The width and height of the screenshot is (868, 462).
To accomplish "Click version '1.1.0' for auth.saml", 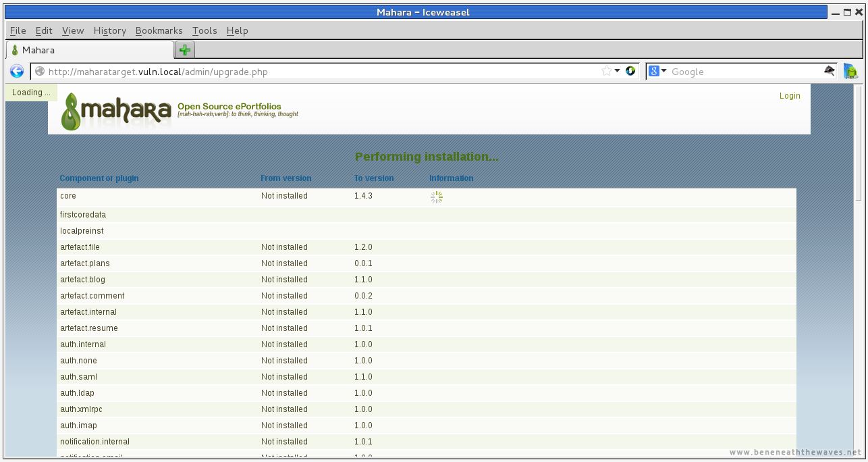I will (x=363, y=377).
